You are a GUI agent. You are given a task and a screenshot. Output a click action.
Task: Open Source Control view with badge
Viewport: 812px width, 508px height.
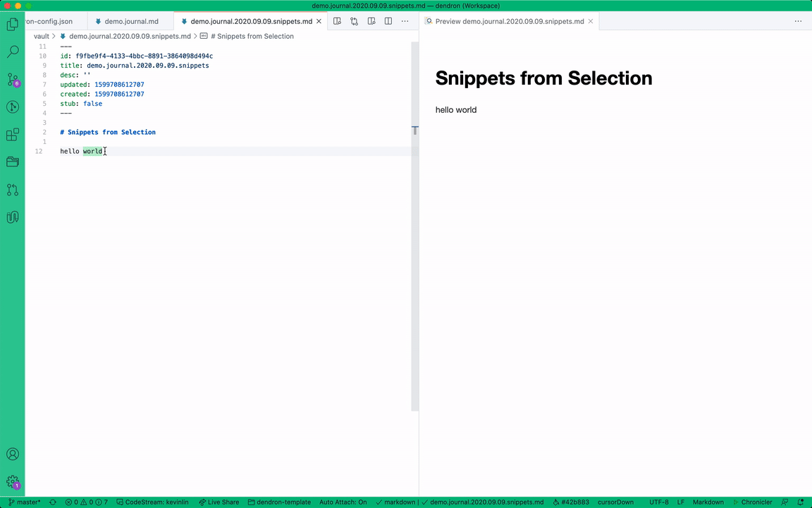click(x=12, y=80)
